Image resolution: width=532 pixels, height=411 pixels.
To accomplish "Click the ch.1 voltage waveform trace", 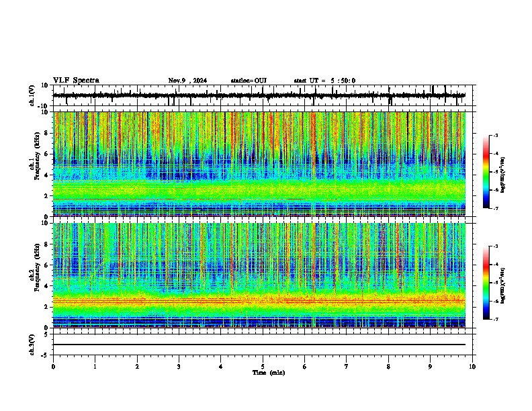I will (x=259, y=95).
